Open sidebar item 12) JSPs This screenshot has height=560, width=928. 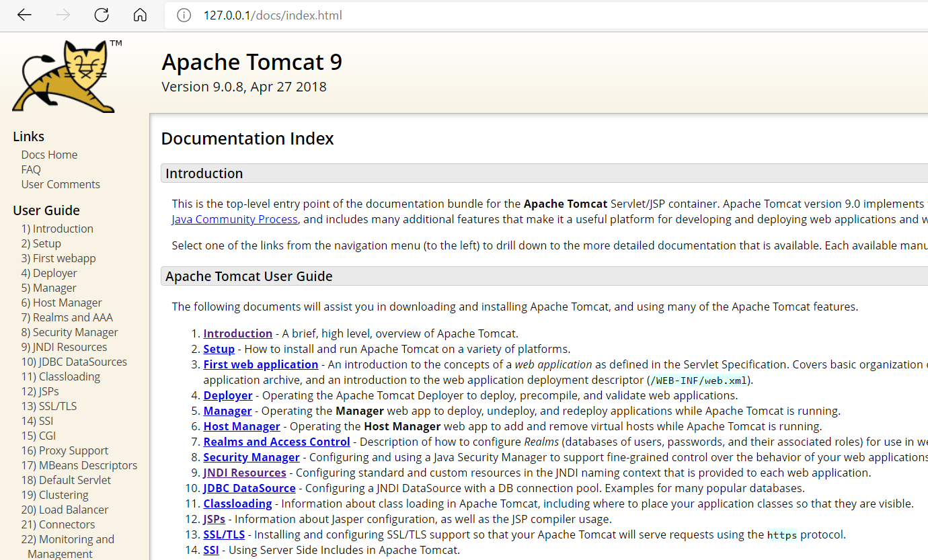click(40, 391)
